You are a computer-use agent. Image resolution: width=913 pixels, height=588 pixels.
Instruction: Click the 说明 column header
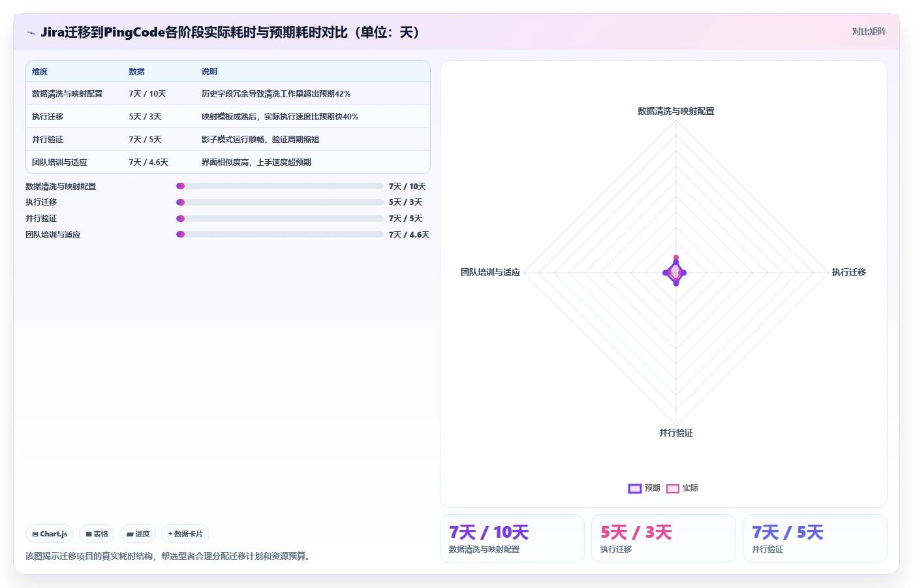point(209,72)
